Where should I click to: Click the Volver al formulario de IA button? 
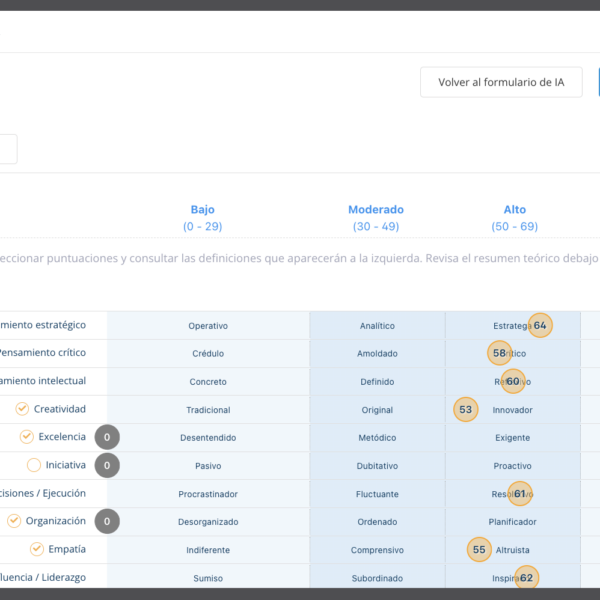[502, 82]
